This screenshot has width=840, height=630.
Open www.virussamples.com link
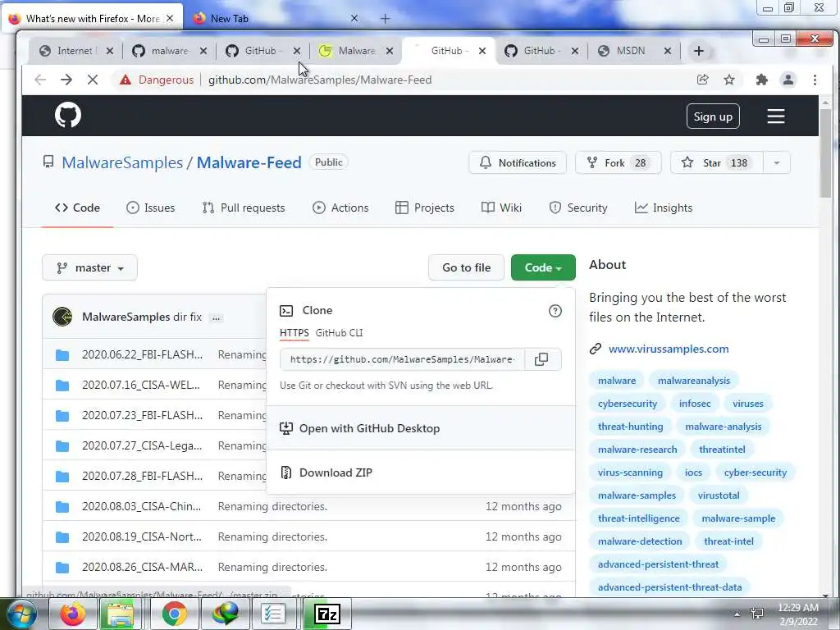[668, 349]
